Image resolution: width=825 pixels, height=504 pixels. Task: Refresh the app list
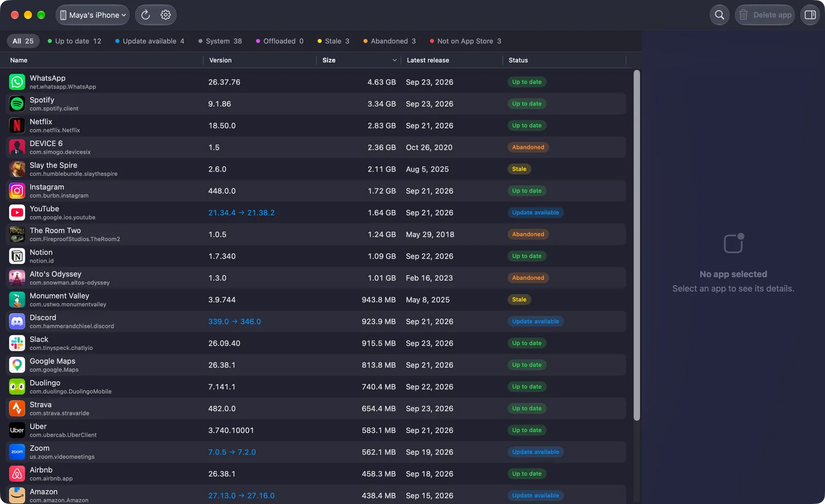145,15
